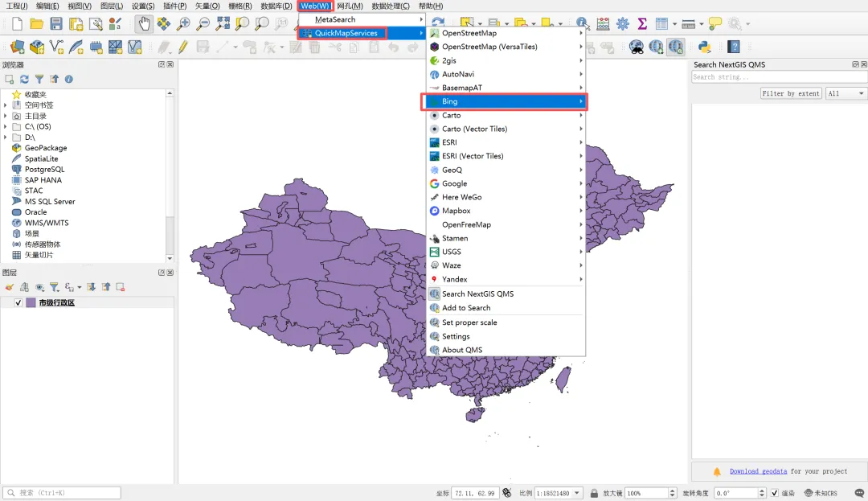
Task: Click Filter by extent button
Action: click(791, 93)
